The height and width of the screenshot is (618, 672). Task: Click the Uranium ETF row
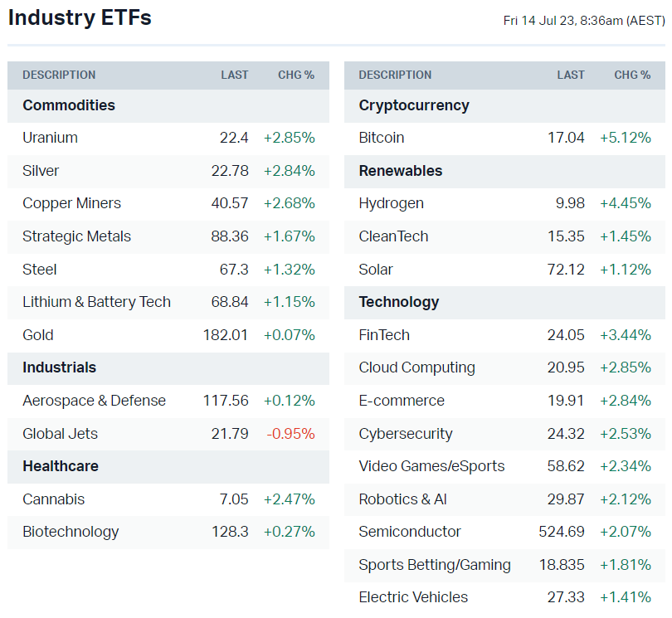pyautogui.click(x=51, y=138)
